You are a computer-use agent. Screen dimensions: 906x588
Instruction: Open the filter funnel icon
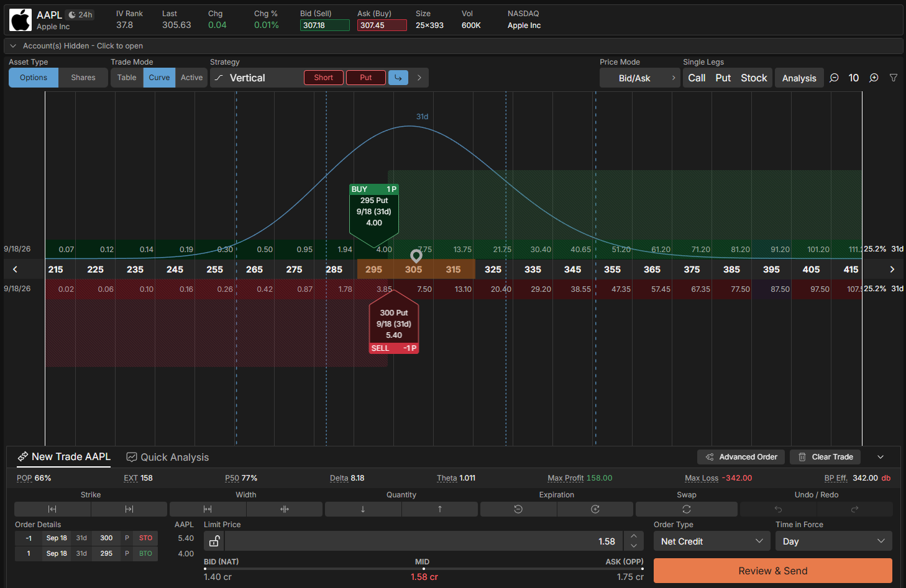(x=894, y=78)
